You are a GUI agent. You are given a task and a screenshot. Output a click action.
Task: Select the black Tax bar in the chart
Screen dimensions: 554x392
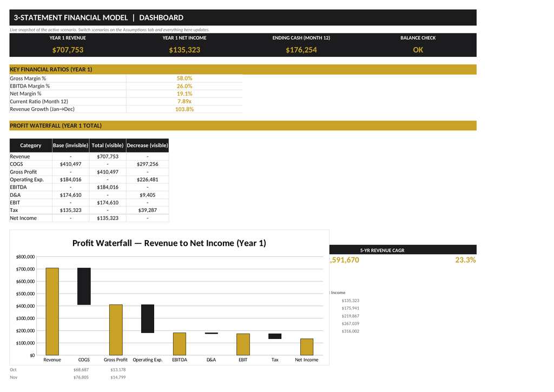tap(275, 336)
